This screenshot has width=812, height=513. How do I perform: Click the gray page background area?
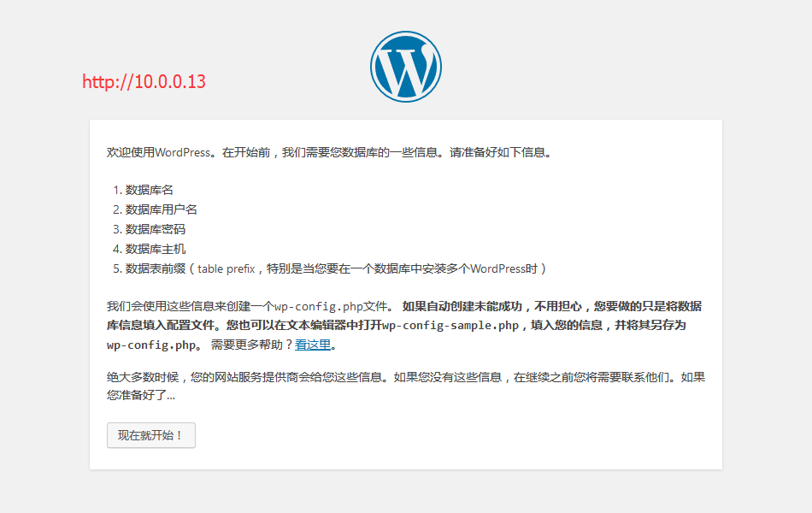[x=43, y=256]
